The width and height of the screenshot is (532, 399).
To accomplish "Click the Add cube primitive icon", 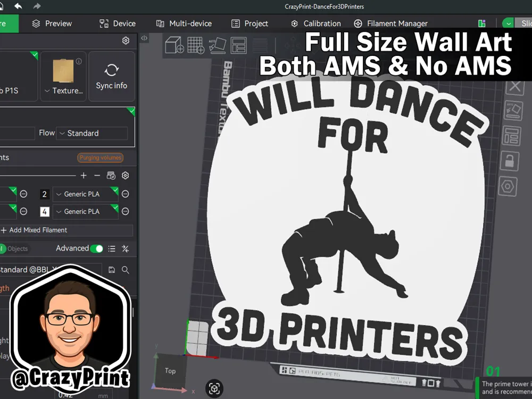I will [x=174, y=45].
